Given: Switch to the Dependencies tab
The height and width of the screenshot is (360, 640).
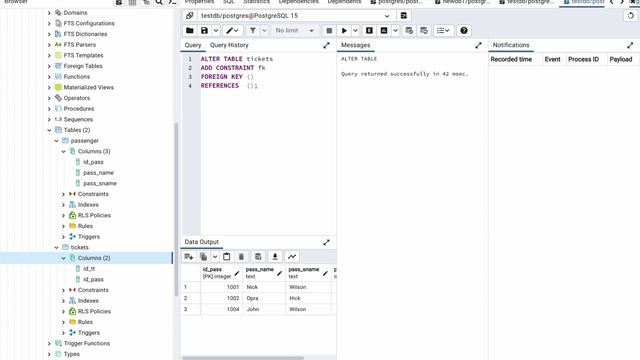Looking at the screenshot, I should pos(298,2).
